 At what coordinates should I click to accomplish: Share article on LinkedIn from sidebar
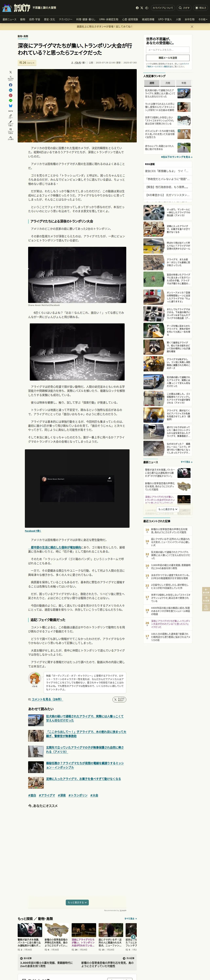click(x=11, y=90)
